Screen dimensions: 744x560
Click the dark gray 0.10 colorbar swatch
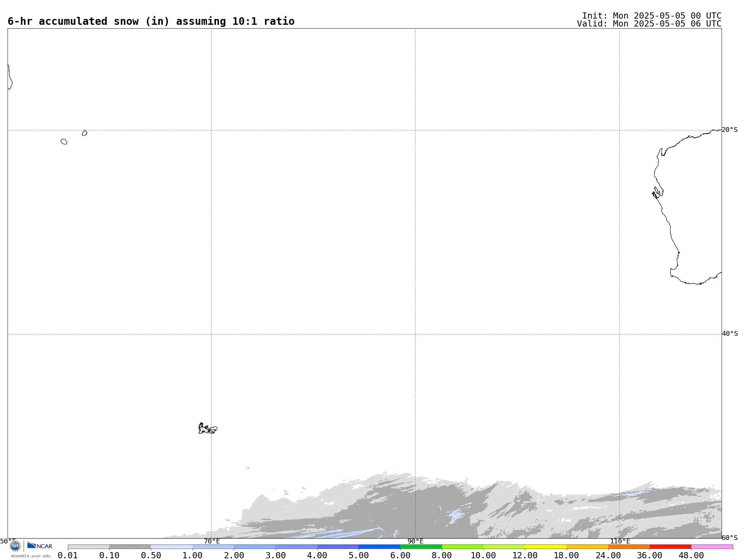click(x=130, y=547)
